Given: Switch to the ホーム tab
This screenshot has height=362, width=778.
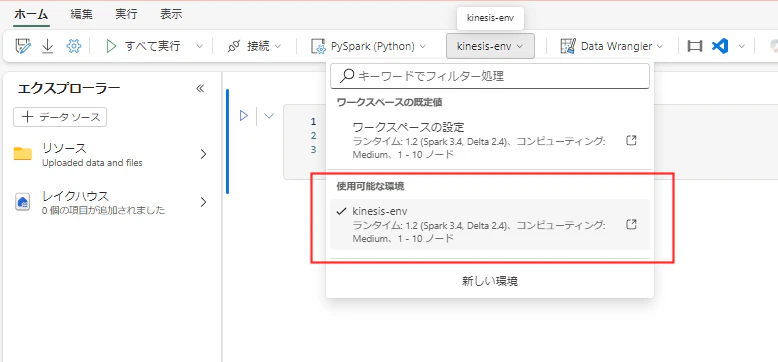Looking at the screenshot, I should click(x=31, y=14).
